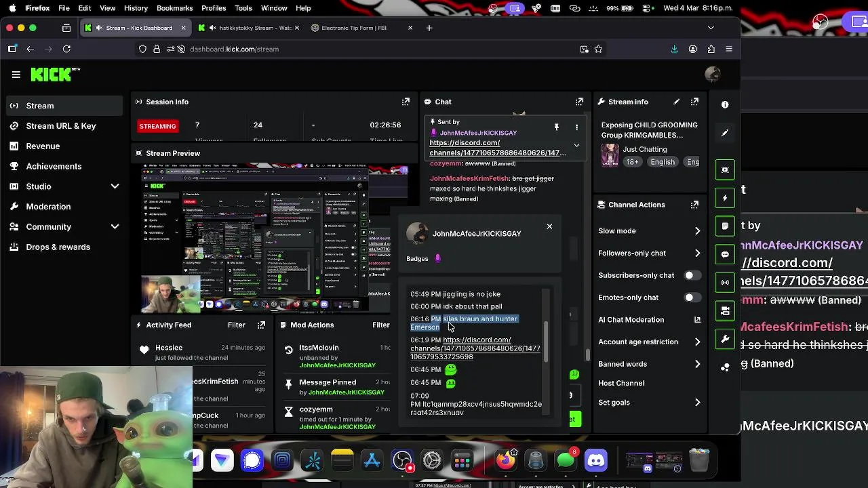This screenshot has height=488, width=868.
Task: Bookmark this page with star icon
Action: [x=598, y=49]
